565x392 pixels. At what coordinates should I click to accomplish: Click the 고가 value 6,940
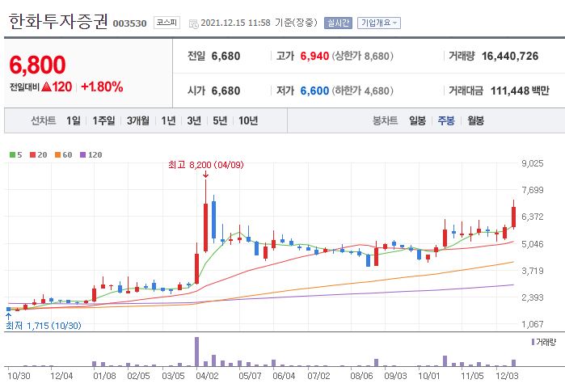[x=314, y=57]
